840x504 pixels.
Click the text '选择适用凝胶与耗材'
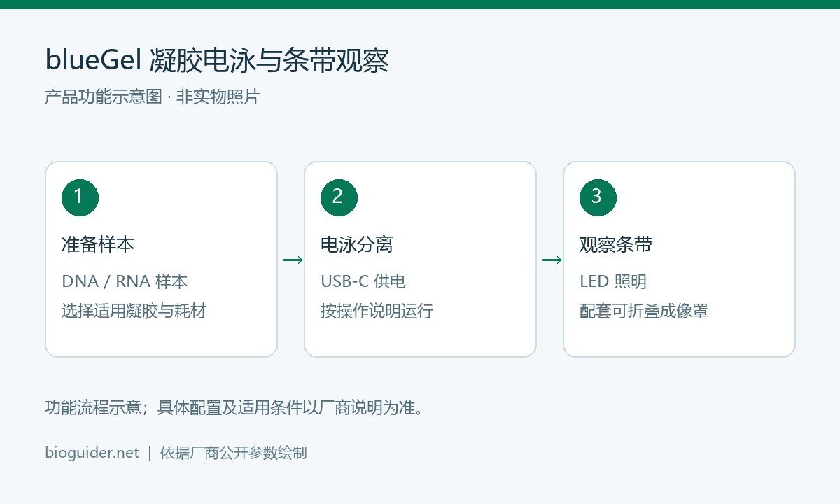coord(134,311)
